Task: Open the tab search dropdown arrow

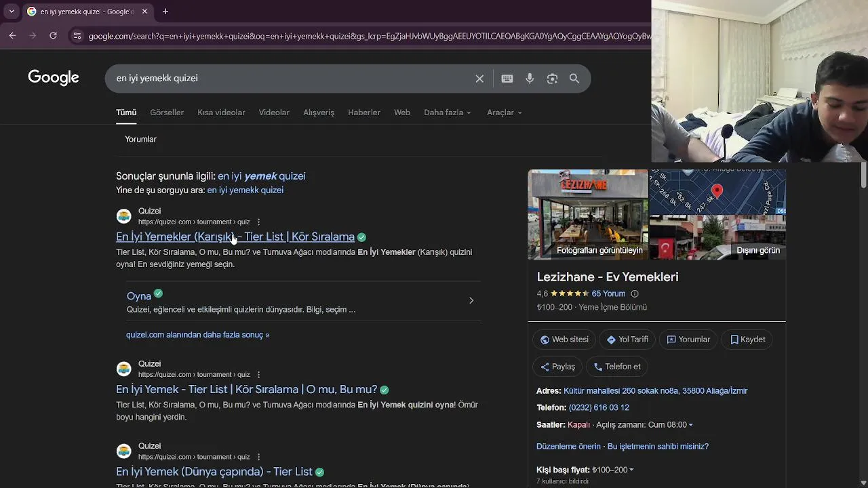Action: [12, 12]
